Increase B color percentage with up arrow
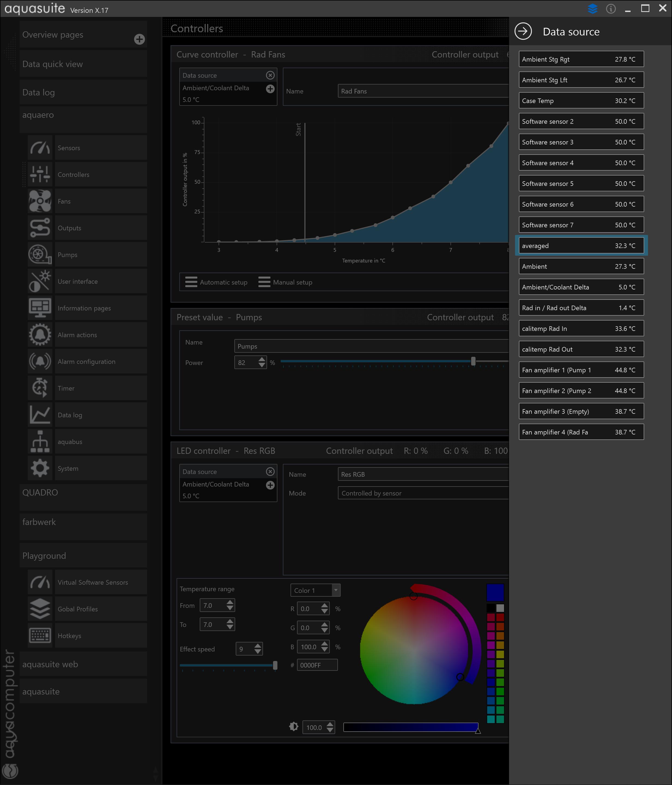This screenshot has width=672, height=785. click(325, 643)
